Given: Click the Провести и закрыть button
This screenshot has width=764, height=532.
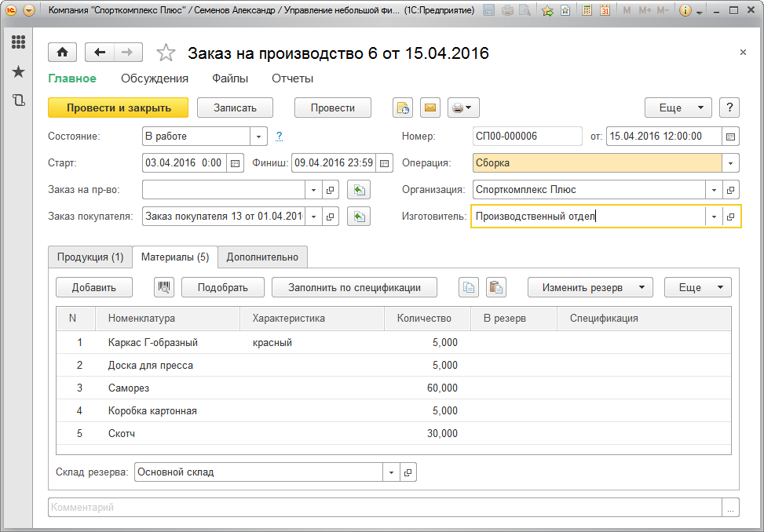Looking at the screenshot, I should (119, 108).
